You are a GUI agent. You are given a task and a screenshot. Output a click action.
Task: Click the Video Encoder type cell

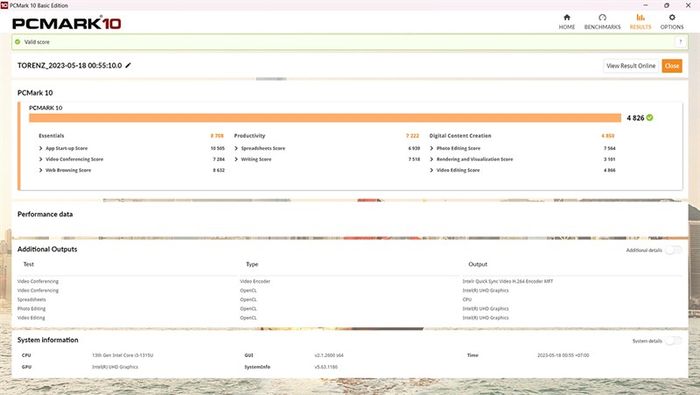coord(255,282)
